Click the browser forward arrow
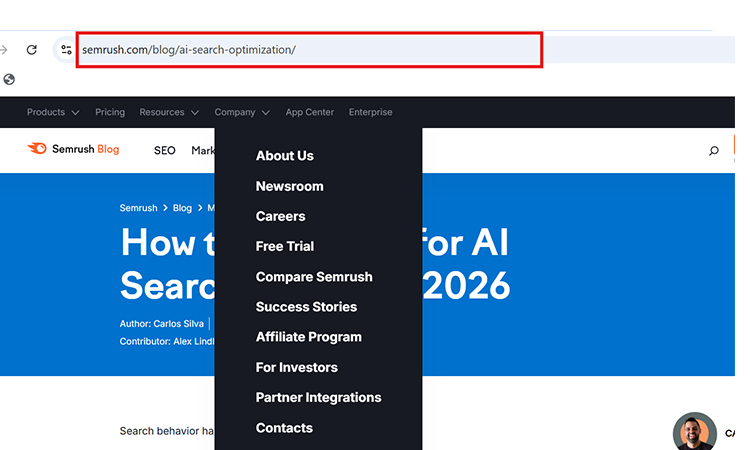The image size is (750, 450). (x=4, y=50)
